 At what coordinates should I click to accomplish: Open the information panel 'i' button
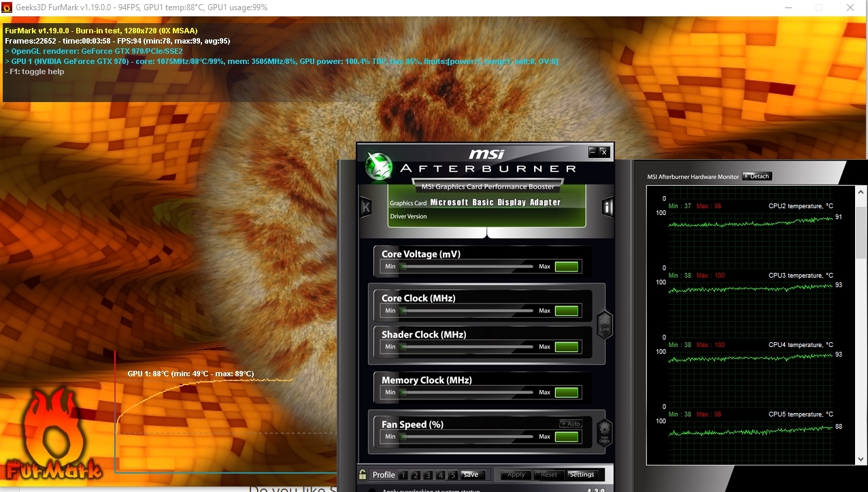(x=607, y=206)
